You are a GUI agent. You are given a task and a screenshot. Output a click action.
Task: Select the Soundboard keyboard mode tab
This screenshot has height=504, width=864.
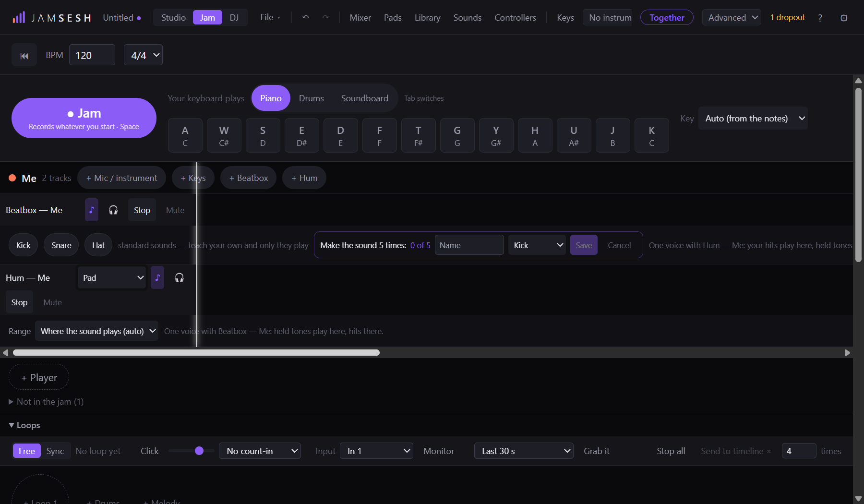pyautogui.click(x=365, y=98)
